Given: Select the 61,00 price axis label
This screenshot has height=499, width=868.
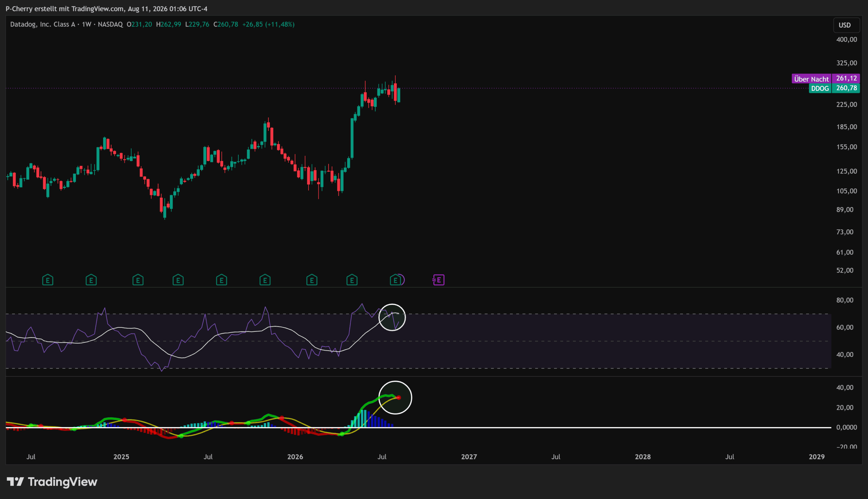Looking at the screenshot, I should pos(845,252).
